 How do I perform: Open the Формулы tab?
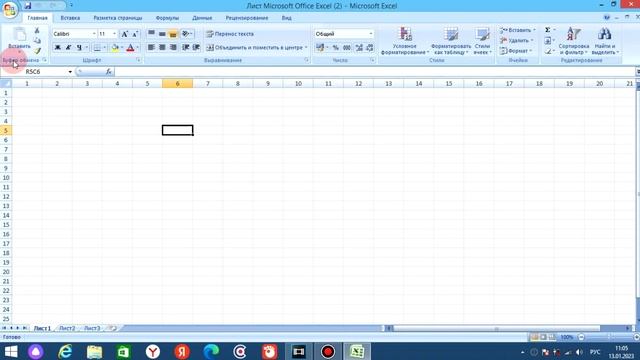click(167, 18)
